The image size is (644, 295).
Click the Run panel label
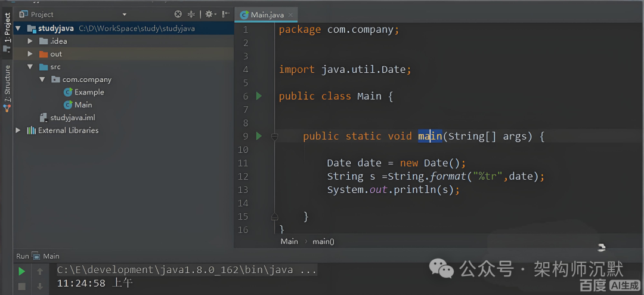pos(23,256)
